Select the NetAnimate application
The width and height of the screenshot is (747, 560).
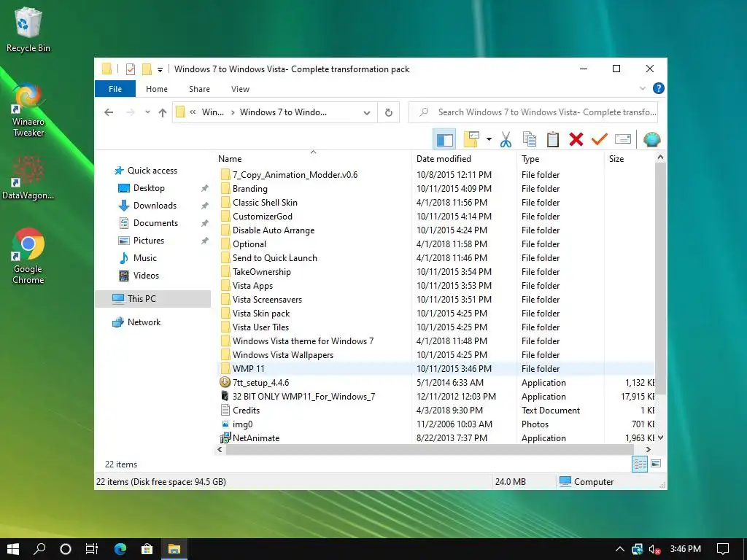(x=436, y=437)
